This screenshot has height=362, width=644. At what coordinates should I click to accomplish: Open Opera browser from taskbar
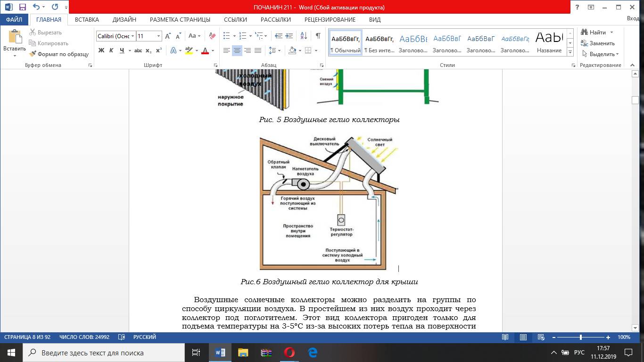289,353
